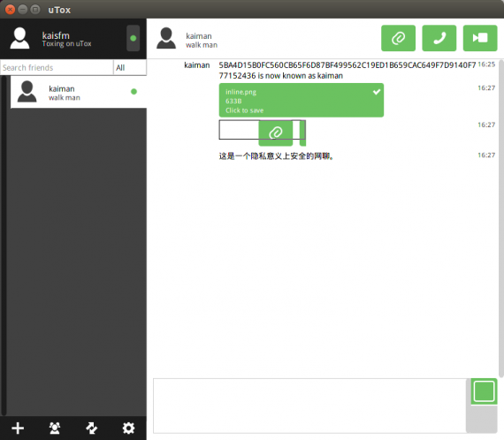Open settings via the gear icon
The width and height of the screenshot is (504, 440).
(x=128, y=428)
